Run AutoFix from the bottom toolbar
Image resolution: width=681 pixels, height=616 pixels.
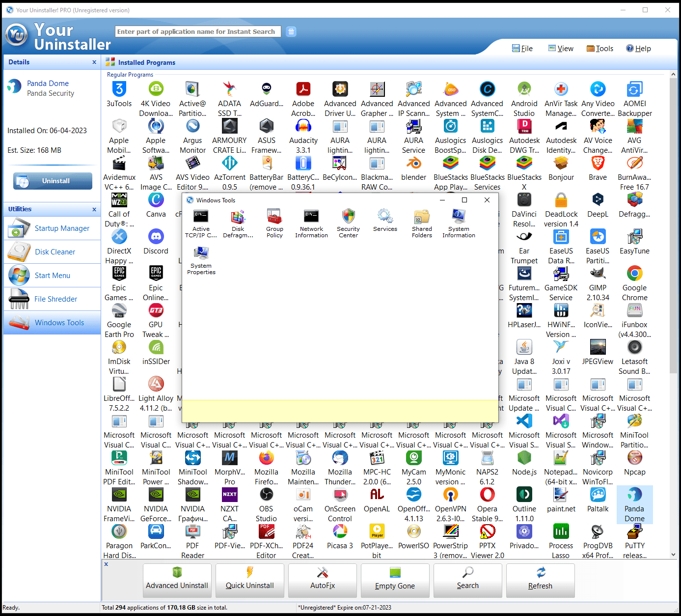[x=323, y=580]
